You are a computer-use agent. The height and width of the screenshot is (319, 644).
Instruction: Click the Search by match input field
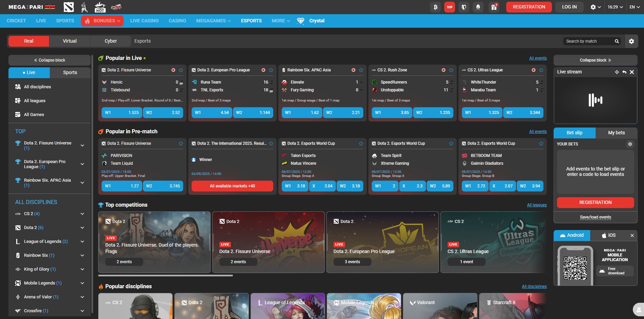pos(589,41)
